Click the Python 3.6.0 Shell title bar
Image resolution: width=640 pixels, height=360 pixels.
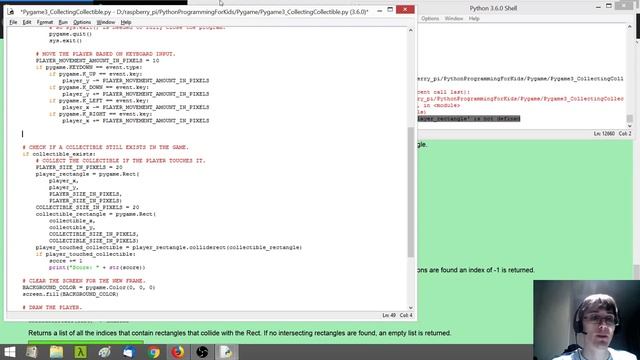(x=493, y=8)
